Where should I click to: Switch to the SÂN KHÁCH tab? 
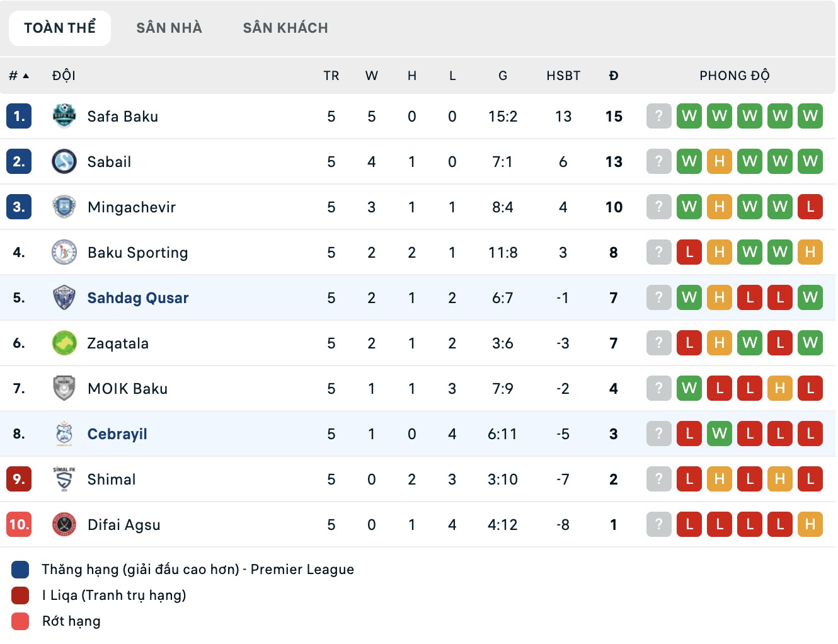[x=285, y=28]
